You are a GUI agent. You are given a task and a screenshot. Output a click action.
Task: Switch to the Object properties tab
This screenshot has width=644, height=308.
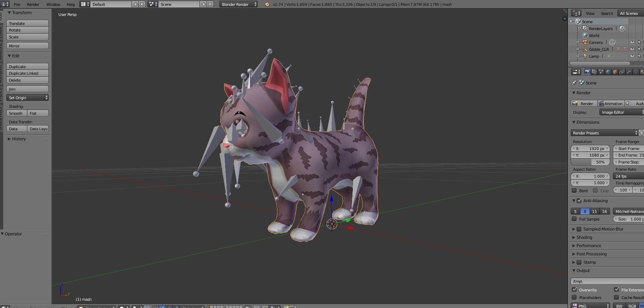click(x=615, y=72)
